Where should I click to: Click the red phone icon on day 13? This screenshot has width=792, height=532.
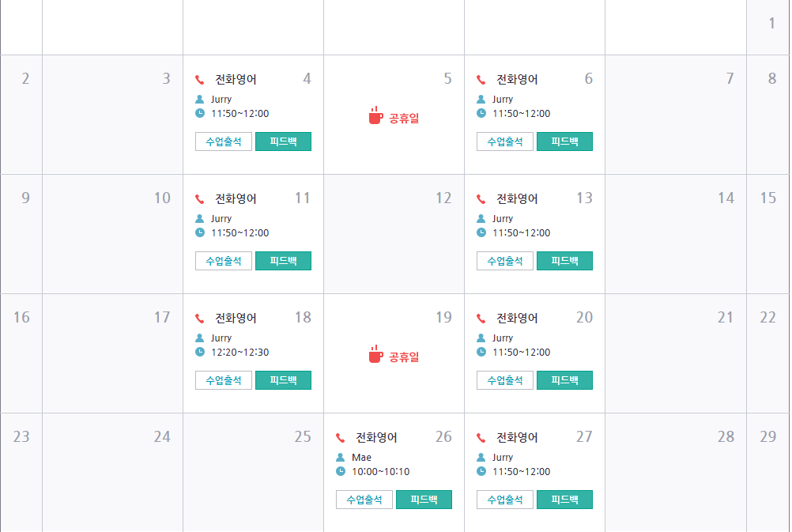[x=481, y=198]
